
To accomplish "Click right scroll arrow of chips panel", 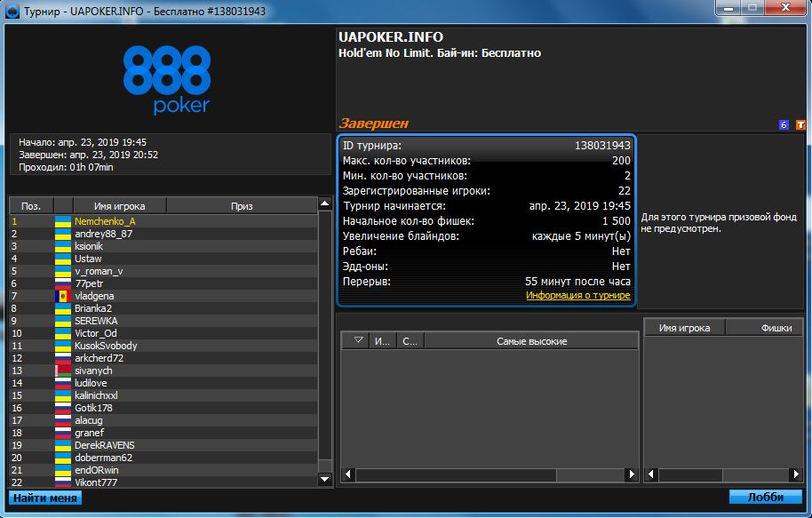I will tap(797, 474).
